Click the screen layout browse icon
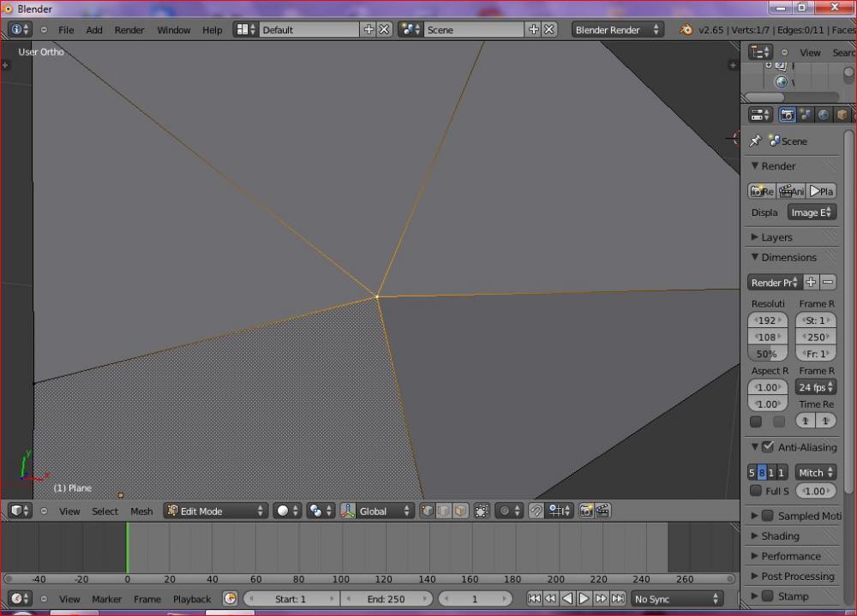 click(245, 29)
